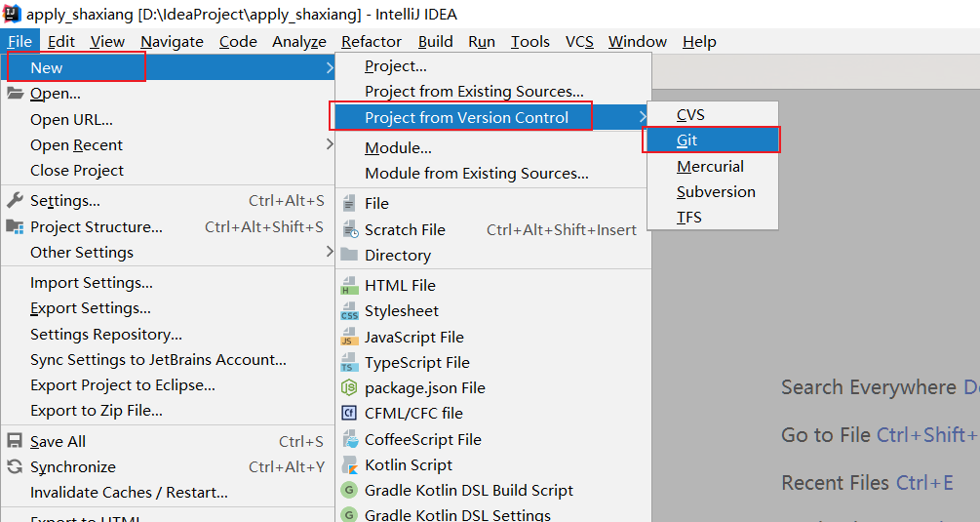Screen dimensions: 980x522
Task: Open the Help menu
Action: click(699, 41)
